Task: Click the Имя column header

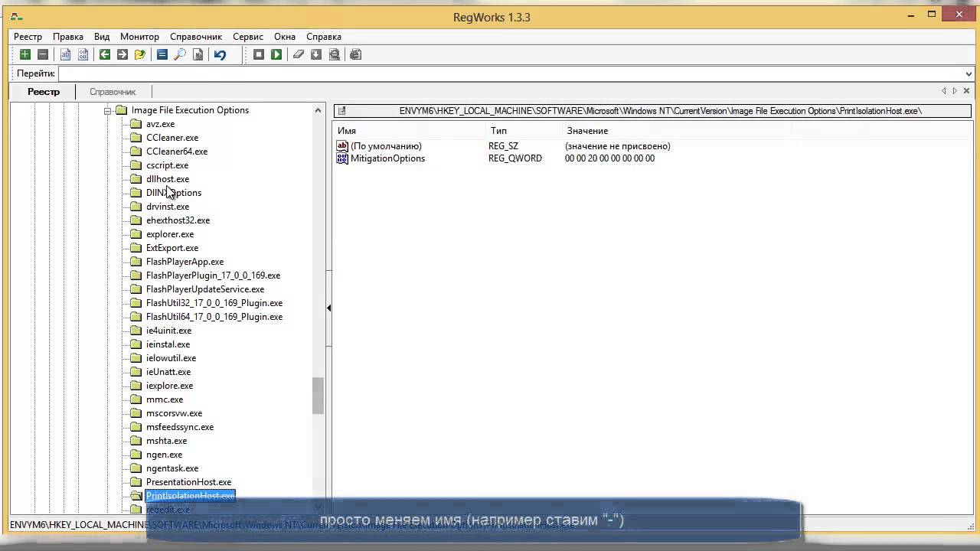Action: pyautogui.click(x=411, y=131)
